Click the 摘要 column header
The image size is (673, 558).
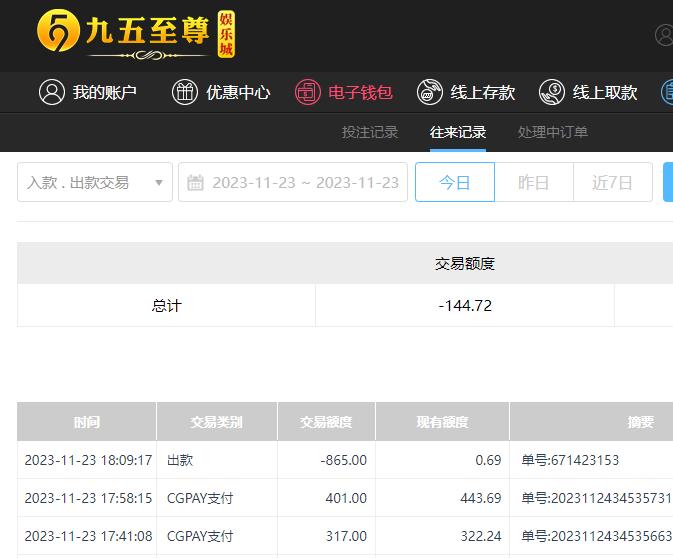(x=591, y=422)
